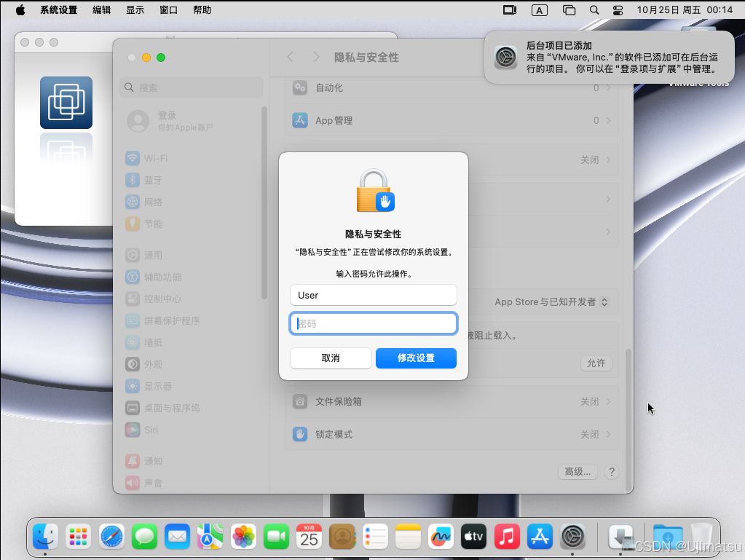Open the Apple menu
745x560 pixels.
click(x=20, y=10)
